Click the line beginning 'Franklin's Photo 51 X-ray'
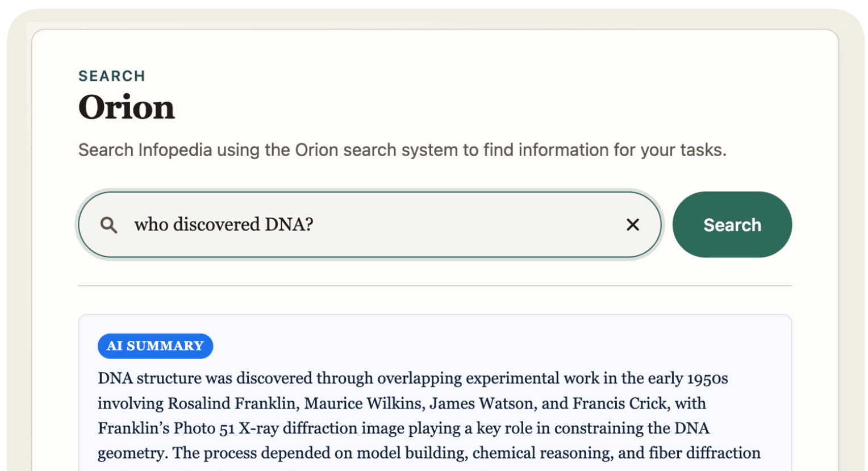 [x=403, y=428]
